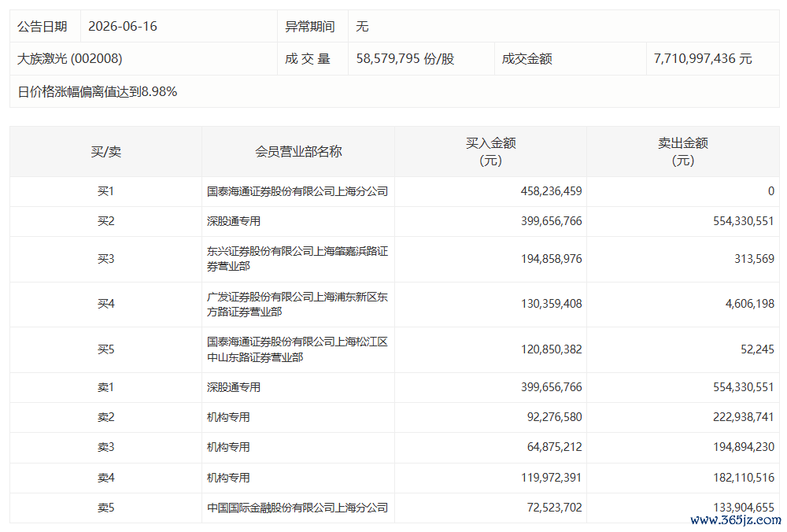Click turnover value 7,710,997,436 元
The image size is (787, 532).
pyautogui.click(x=703, y=59)
